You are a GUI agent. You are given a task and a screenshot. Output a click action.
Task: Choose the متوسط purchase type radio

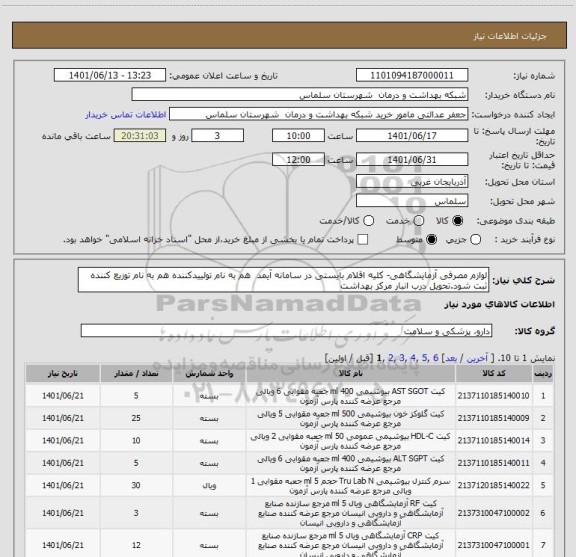(431, 240)
